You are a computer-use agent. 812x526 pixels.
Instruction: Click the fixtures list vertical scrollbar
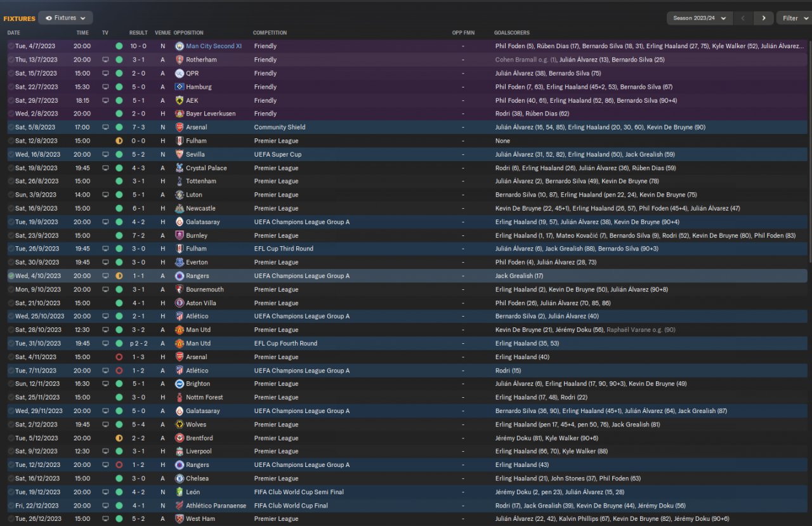click(809, 151)
